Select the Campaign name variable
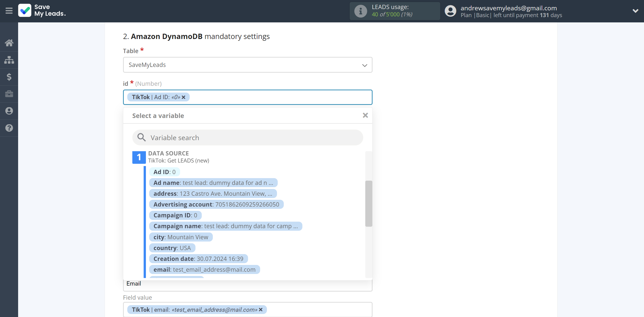Screen dimensions: 644x317 point(226,226)
